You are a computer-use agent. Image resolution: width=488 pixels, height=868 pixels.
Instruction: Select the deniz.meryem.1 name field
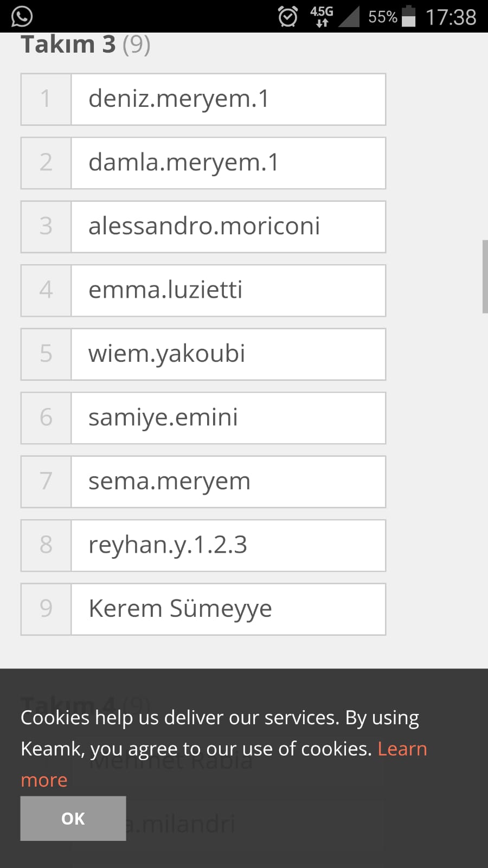click(228, 99)
